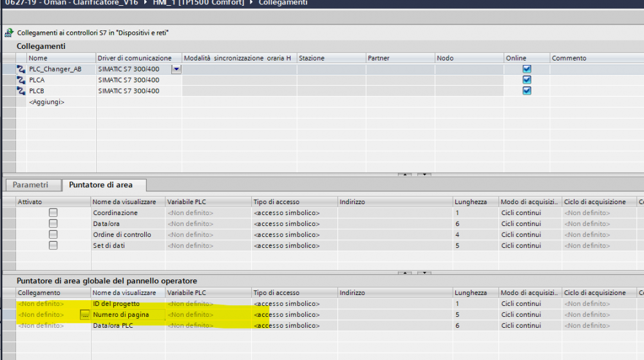Click the access type of Data/ora PLC

click(294, 325)
